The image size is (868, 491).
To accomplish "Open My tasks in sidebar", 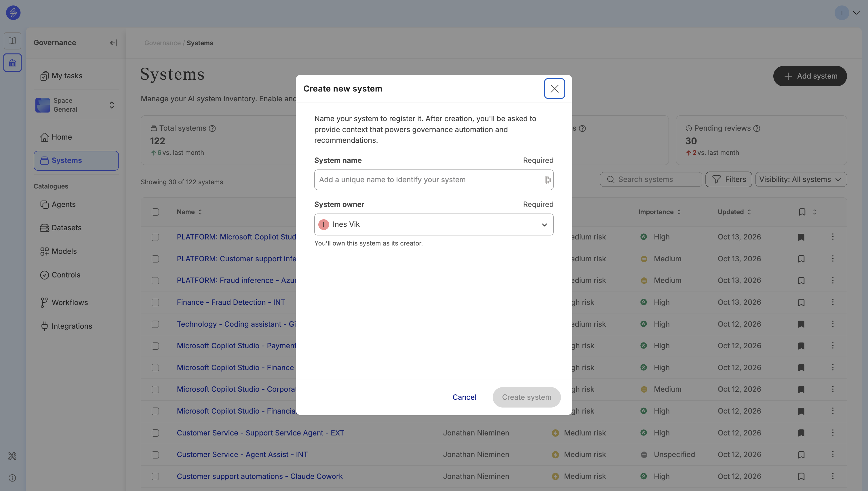I will point(76,76).
